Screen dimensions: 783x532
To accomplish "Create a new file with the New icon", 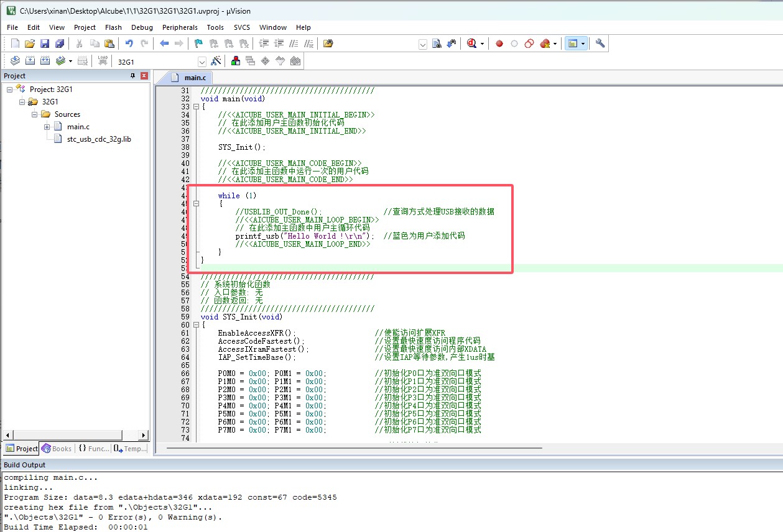I will 15,44.
